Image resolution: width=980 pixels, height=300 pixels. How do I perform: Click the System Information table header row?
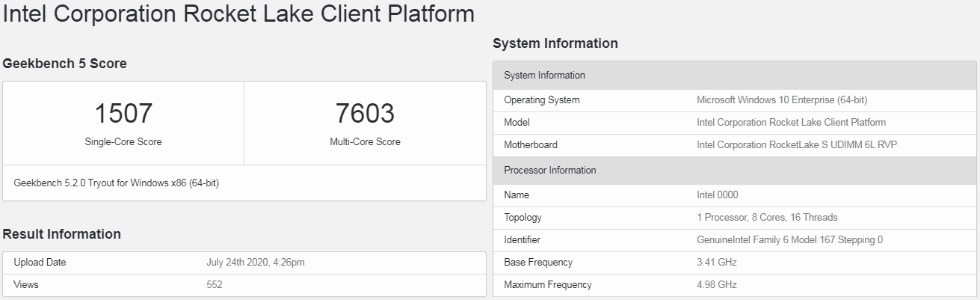[736, 76]
